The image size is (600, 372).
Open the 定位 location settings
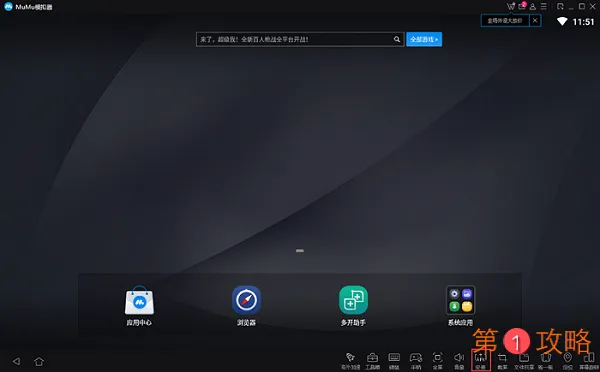pos(567,361)
